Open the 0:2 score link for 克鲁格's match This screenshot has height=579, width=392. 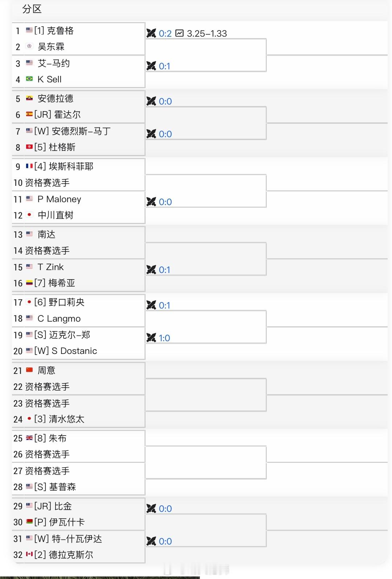coord(165,33)
